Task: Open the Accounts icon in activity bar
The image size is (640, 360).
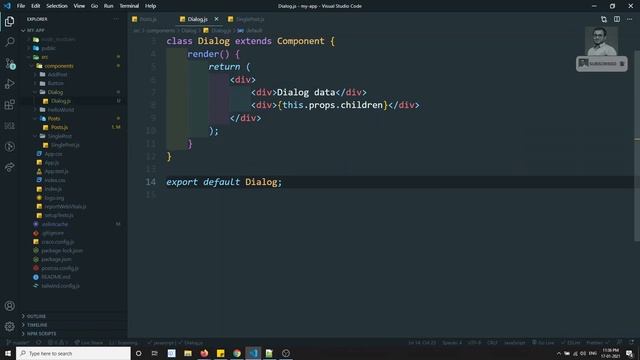Action: click(x=9, y=306)
